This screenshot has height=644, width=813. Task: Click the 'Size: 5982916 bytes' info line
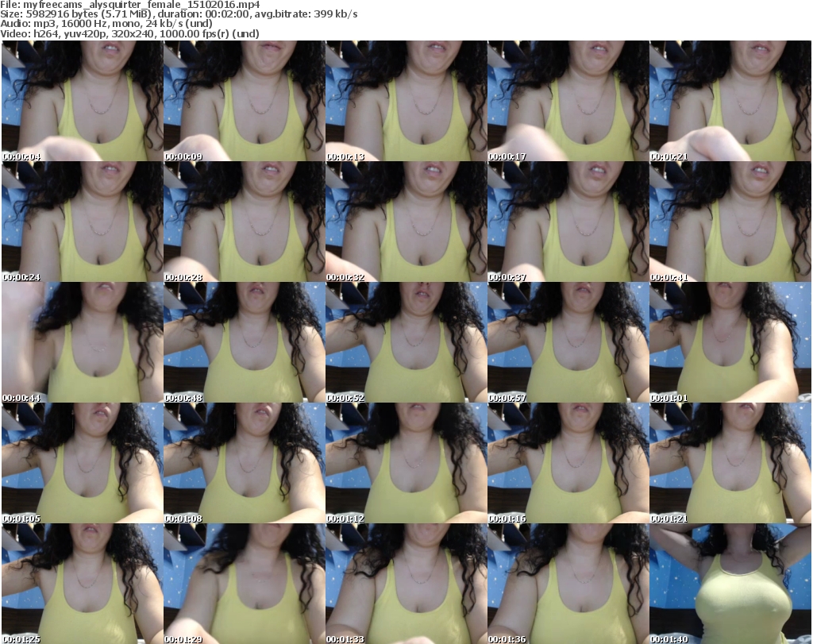(x=179, y=14)
